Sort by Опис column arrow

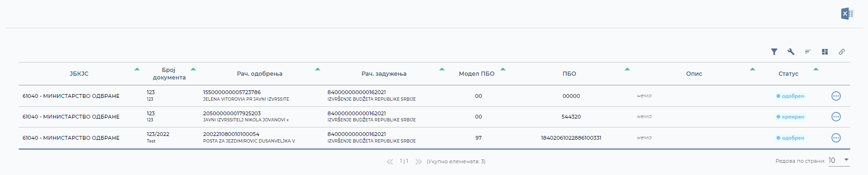pyautogui.click(x=753, y=69)
